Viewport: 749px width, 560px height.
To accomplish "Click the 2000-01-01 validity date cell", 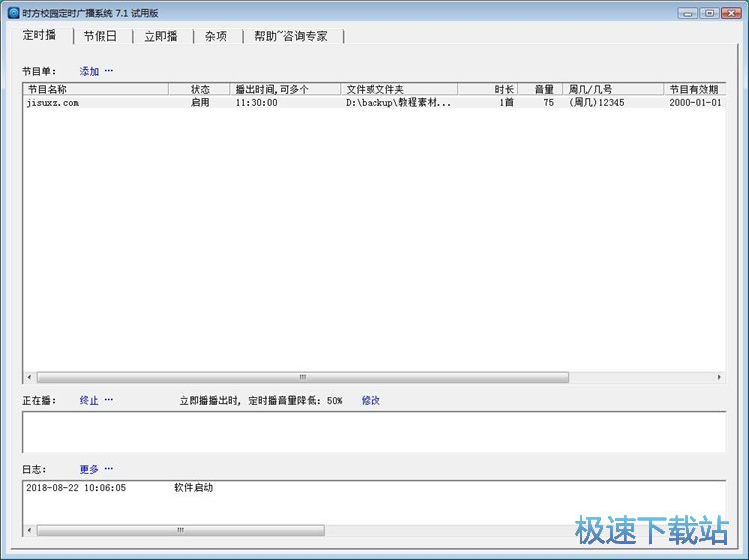I will point(695,102).
